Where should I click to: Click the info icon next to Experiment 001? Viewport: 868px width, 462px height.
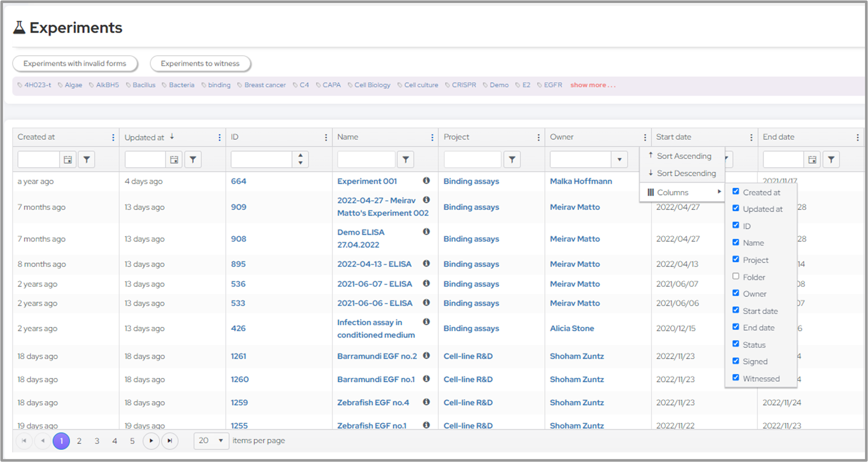point(426,181)
